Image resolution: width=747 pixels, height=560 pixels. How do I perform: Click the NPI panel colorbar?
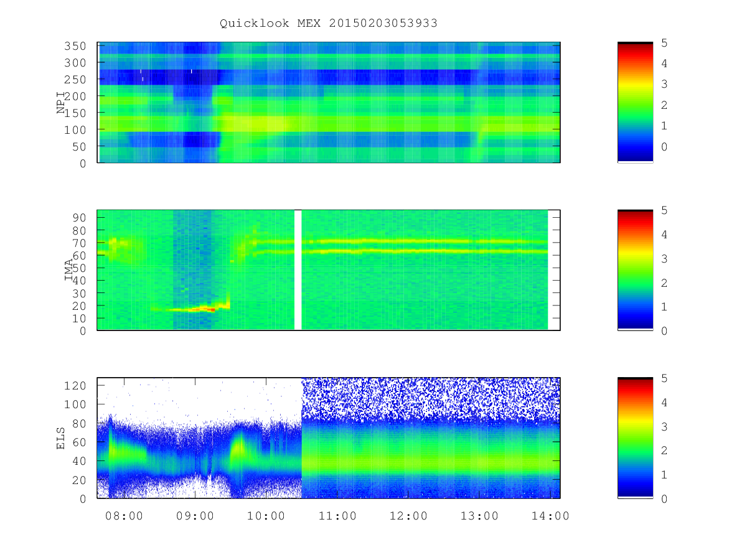(635, 103)
